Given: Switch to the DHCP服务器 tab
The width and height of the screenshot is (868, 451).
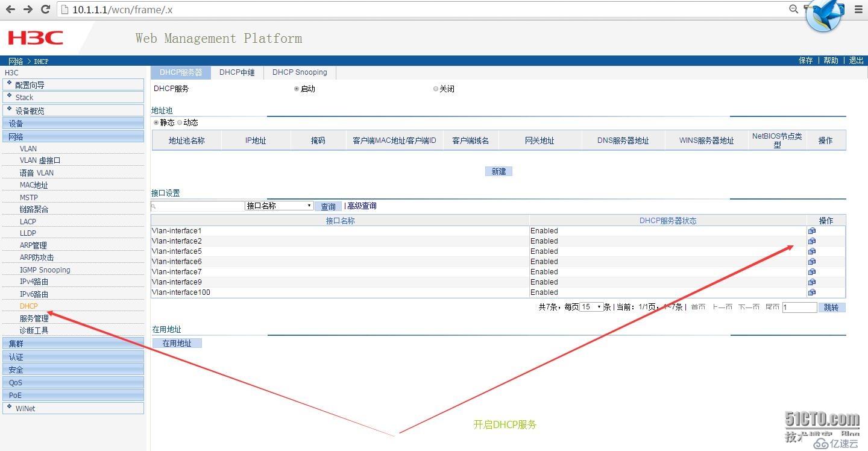Looking at the screenshot, I should [181, 72].
